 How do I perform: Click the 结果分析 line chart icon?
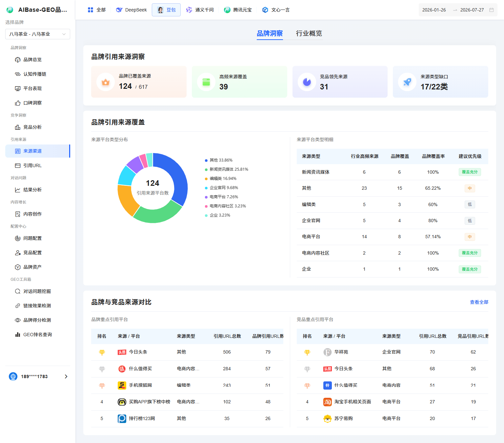[x=18, y=190]
